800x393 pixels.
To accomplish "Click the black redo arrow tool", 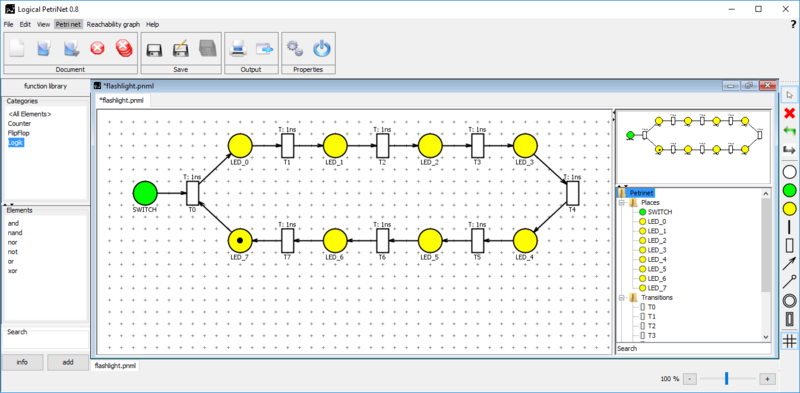I will pyautogui.click(x=789, y=150).
